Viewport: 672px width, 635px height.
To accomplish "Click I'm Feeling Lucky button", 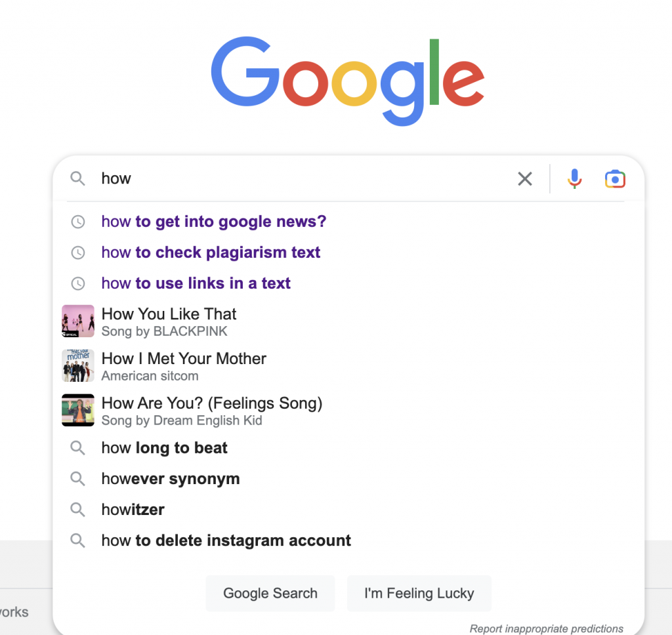I will point(419,593).
